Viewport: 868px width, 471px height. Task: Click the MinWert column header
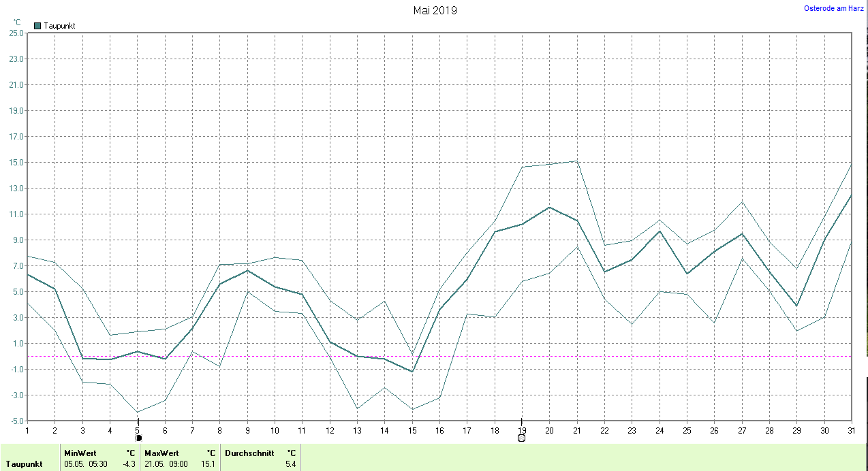click(80, 453)
